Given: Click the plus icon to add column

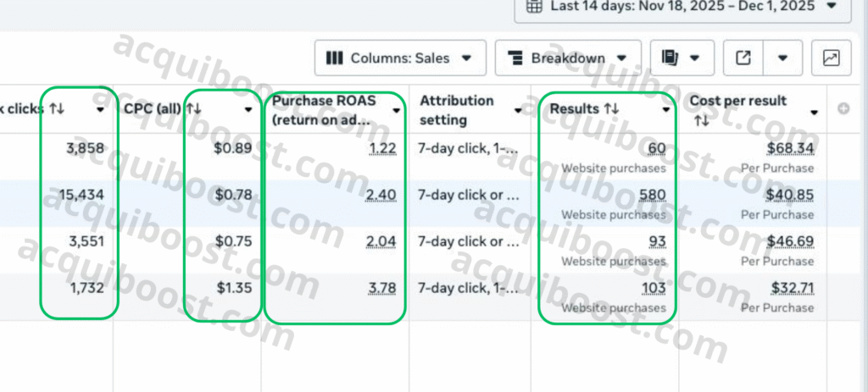Looking at the screenshot, I should click(x=843, y=109).
